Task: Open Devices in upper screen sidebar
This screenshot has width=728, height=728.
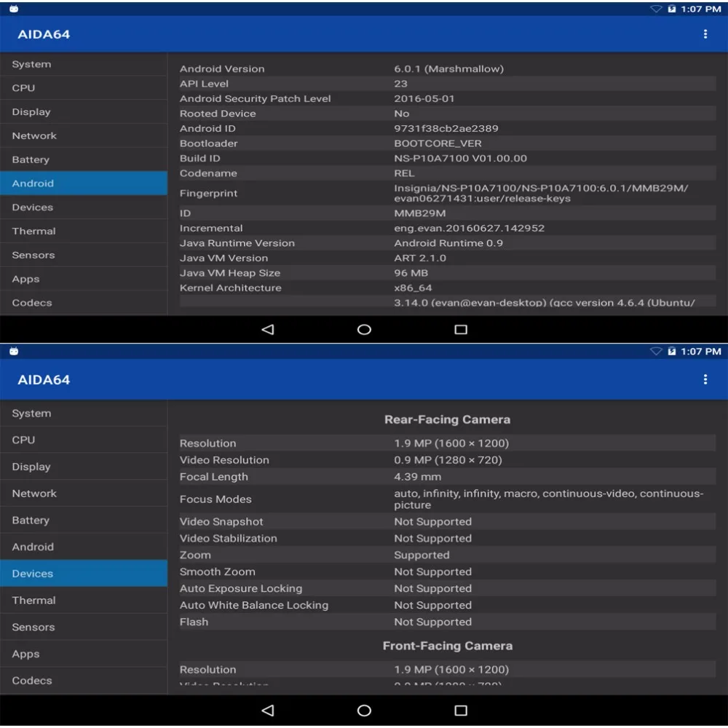Action: click(x=84, y=207)
